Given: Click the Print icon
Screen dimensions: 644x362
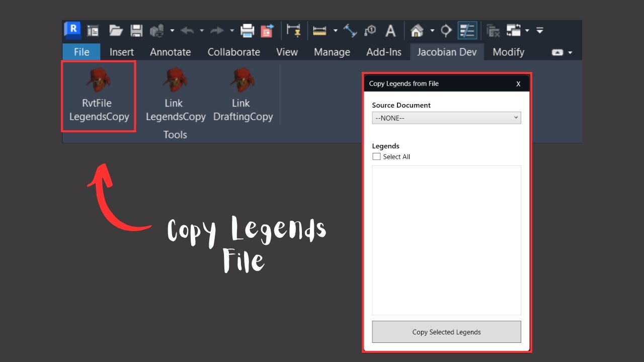Looking at the screenshot, I should click(248, 31).
